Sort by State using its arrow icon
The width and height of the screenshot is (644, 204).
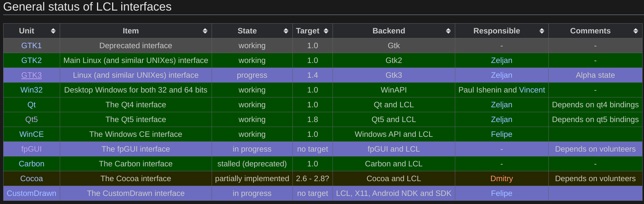(x=286, y=31)
